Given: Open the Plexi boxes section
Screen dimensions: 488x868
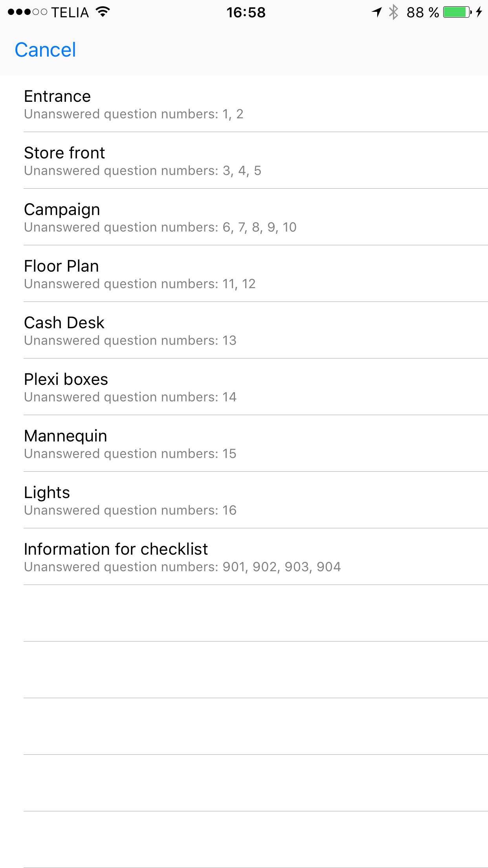Looking at the screenshot, I should coord(244,387).
